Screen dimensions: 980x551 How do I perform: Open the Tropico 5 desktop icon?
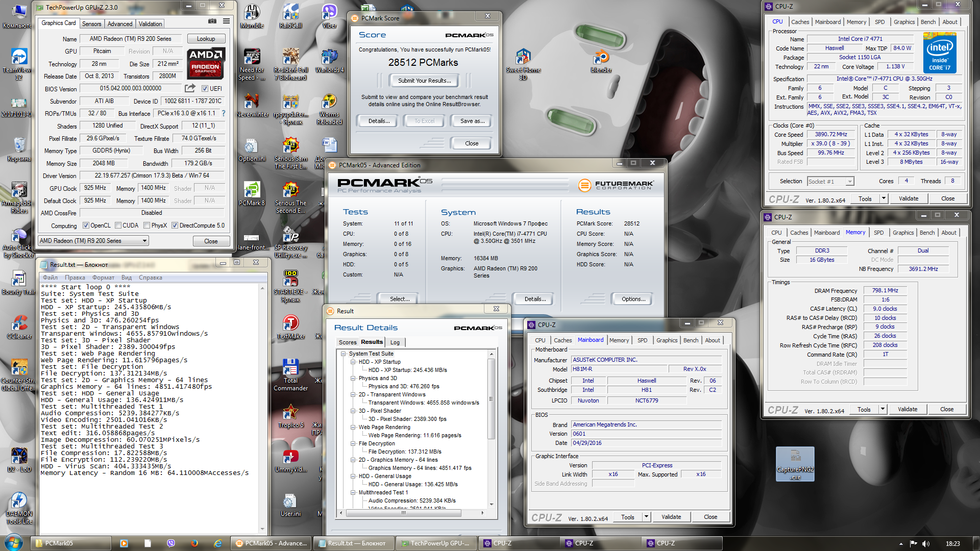[290, 415]
